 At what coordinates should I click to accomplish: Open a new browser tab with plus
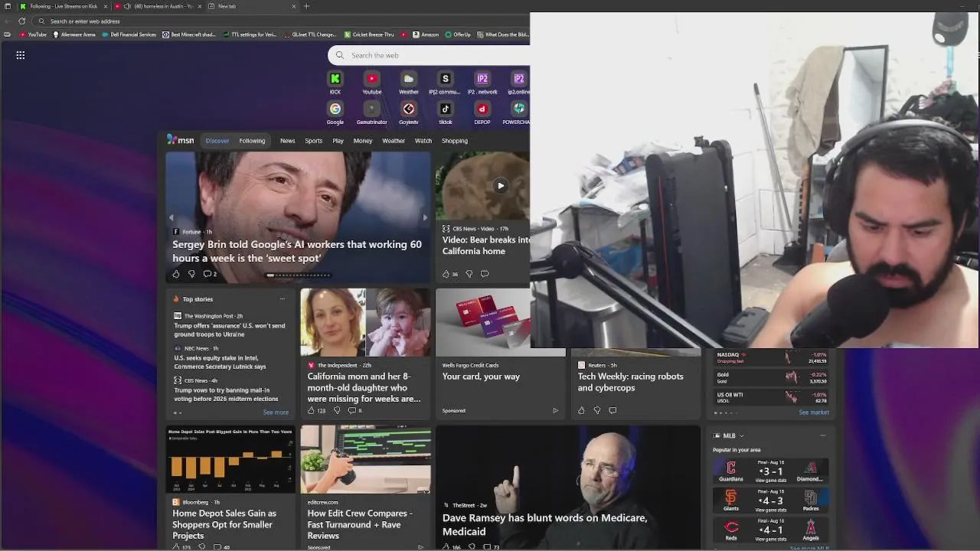pos(306,6)
